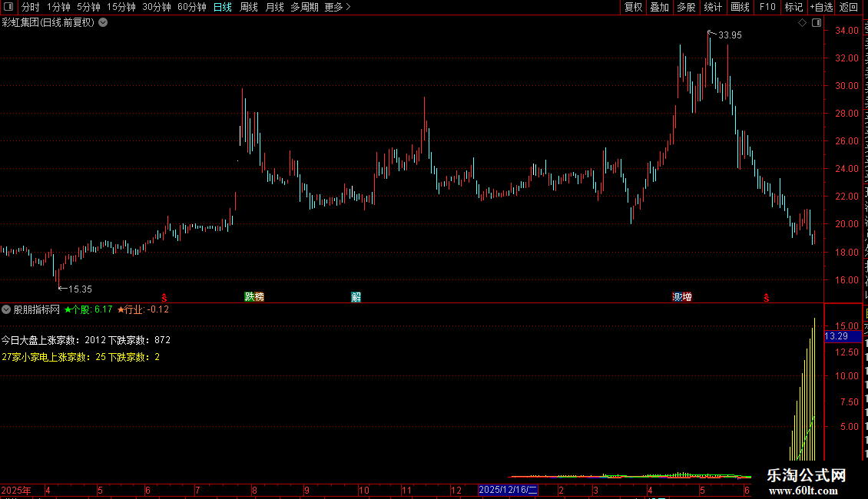
Task: Switch to 分时 intraday view
Action: coord(31,7)
